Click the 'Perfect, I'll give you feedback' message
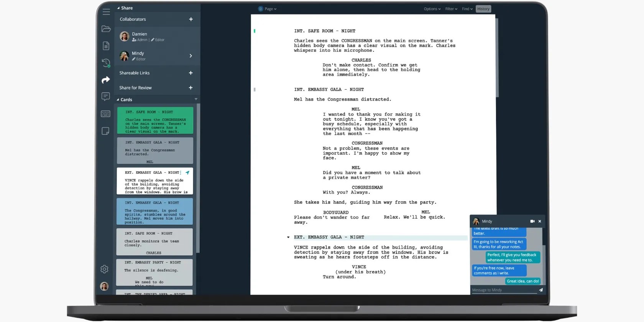Screen dimensions: 644x322 513,257
